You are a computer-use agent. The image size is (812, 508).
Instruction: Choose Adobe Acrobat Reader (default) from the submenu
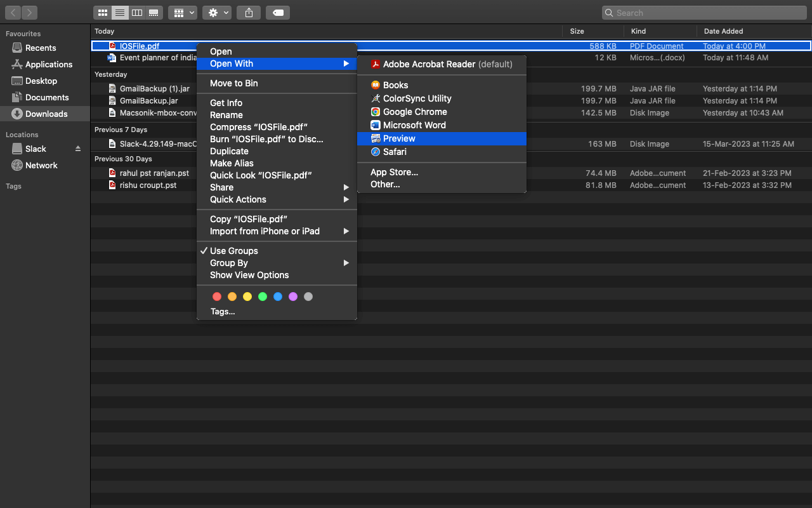pyautogui.click(x=442, y=64)
